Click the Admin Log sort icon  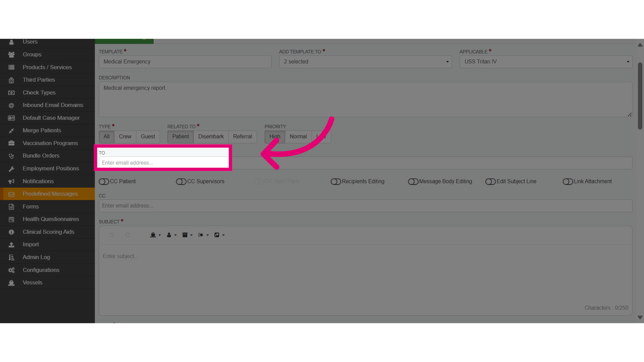point(11,257)
